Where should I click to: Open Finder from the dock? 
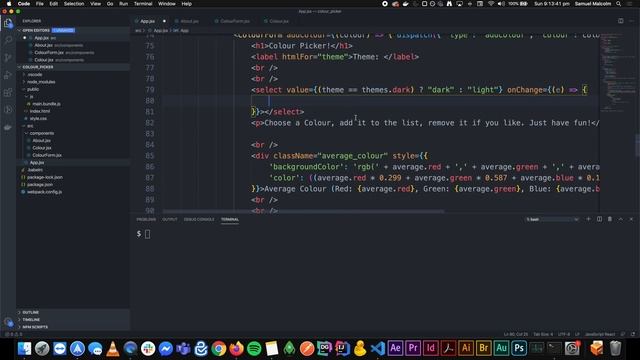(24, 349)
